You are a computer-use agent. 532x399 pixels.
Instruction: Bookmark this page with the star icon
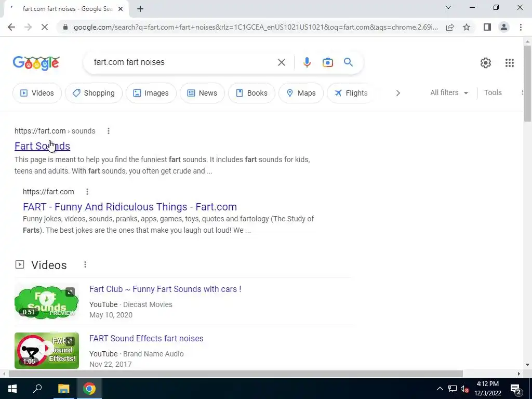(x=467, y=27)
